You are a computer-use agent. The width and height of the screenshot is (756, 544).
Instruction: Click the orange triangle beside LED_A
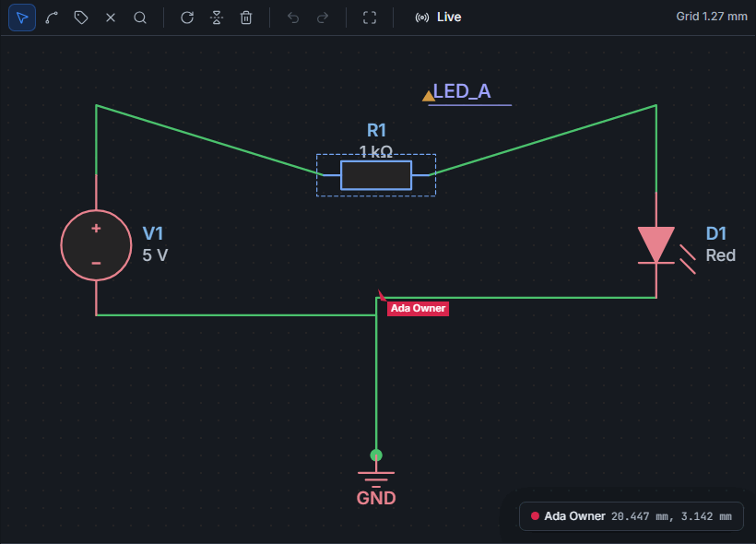tap(428, 96)
